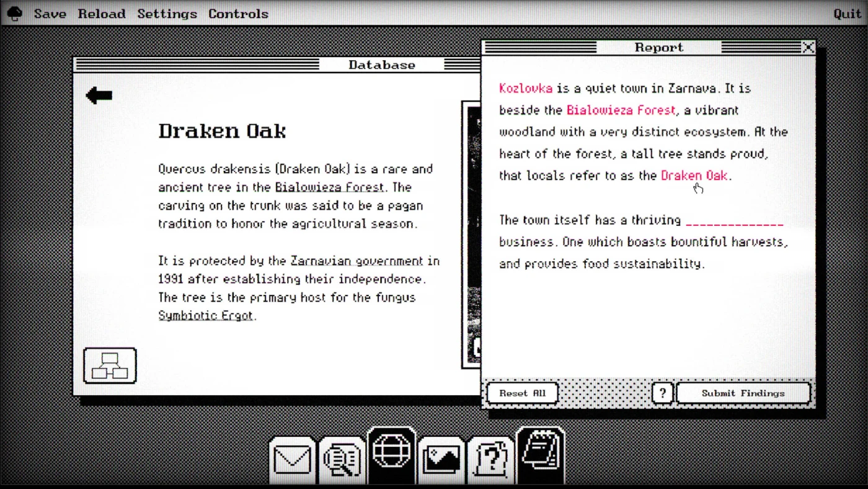Select the empty blank field in the report
The width and height of the screenshot is (868, 489).
tap(734, 221)
